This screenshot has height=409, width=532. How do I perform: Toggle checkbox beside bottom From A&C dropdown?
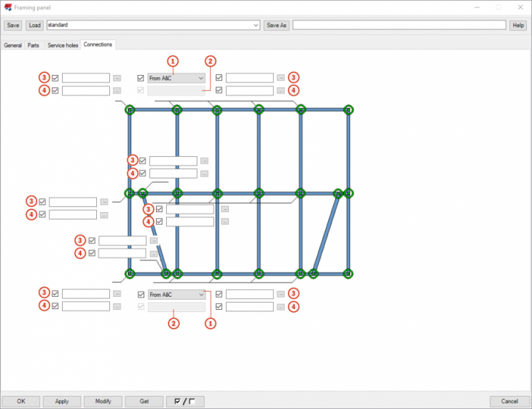pyautogui.click(x=141, y=295)
